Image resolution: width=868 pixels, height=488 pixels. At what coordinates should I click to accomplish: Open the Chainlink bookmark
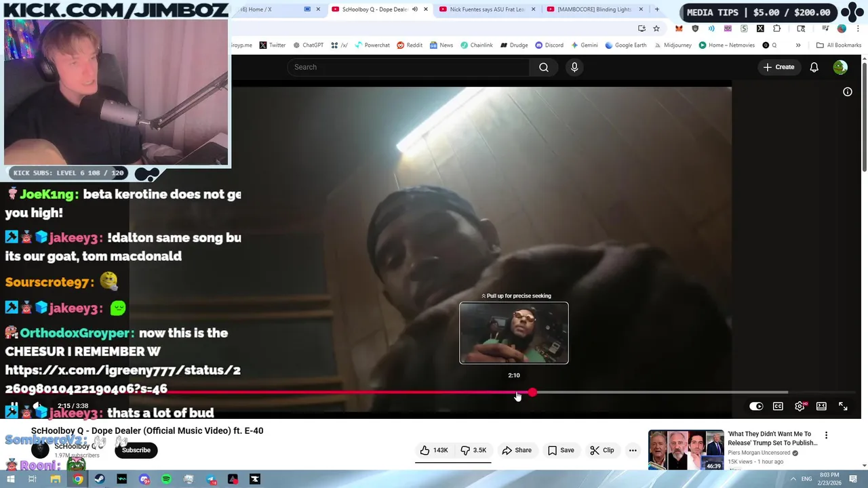click(477, 45)
